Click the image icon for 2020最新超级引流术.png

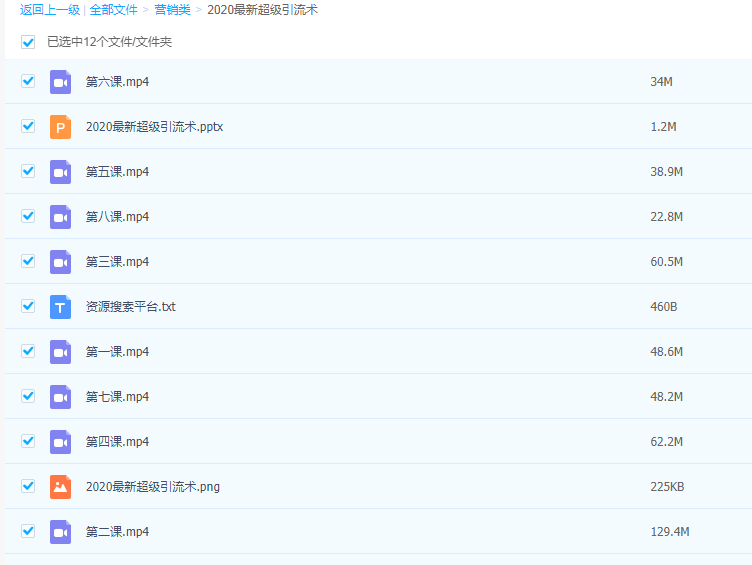tap(61, 487)
